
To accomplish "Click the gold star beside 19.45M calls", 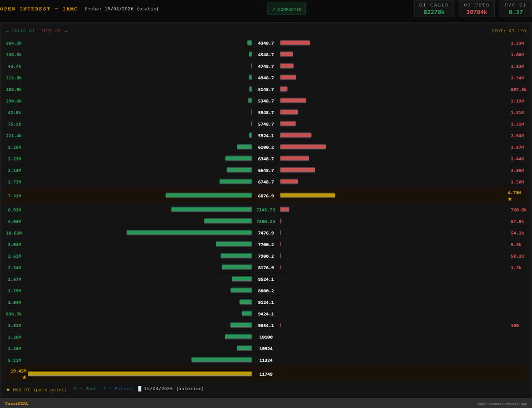I will (x=24, y=377).
